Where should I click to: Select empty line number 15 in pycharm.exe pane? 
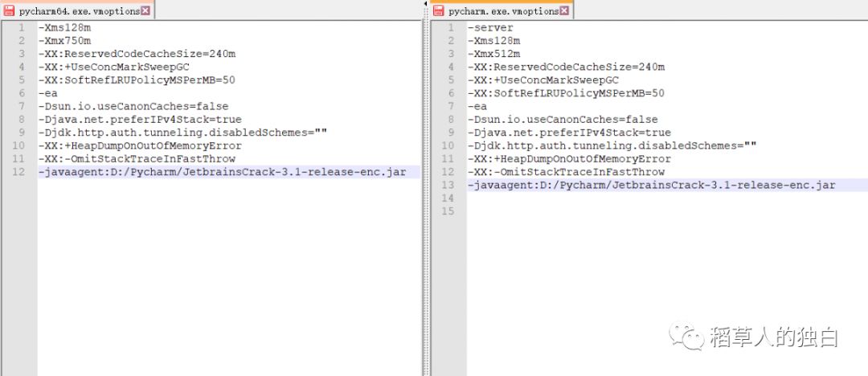(x=448, y=211)
